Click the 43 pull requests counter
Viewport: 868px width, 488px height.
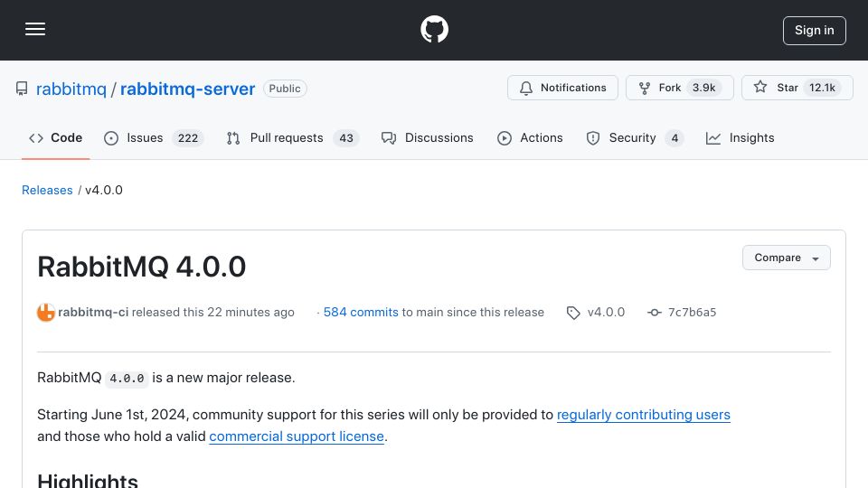point(346,138)
